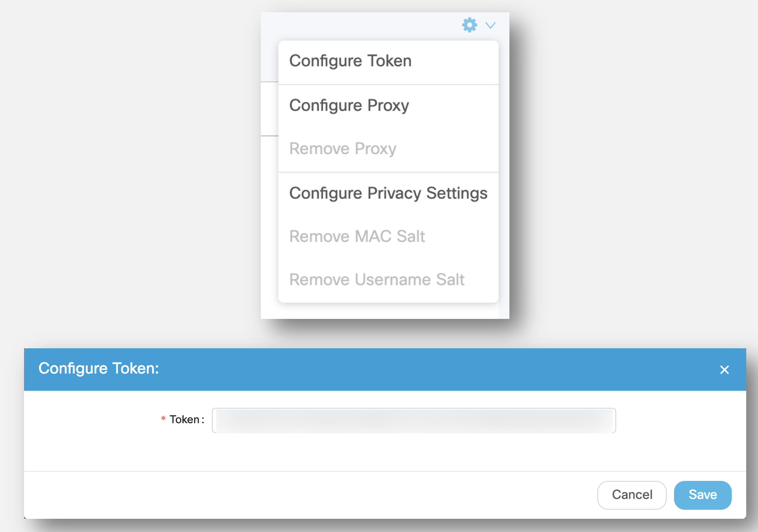The height and width of the screenshot is (532, 758).
Task: Close the Configure Token dialog with X
Action: pyautogui.click(x=724, y=370)
